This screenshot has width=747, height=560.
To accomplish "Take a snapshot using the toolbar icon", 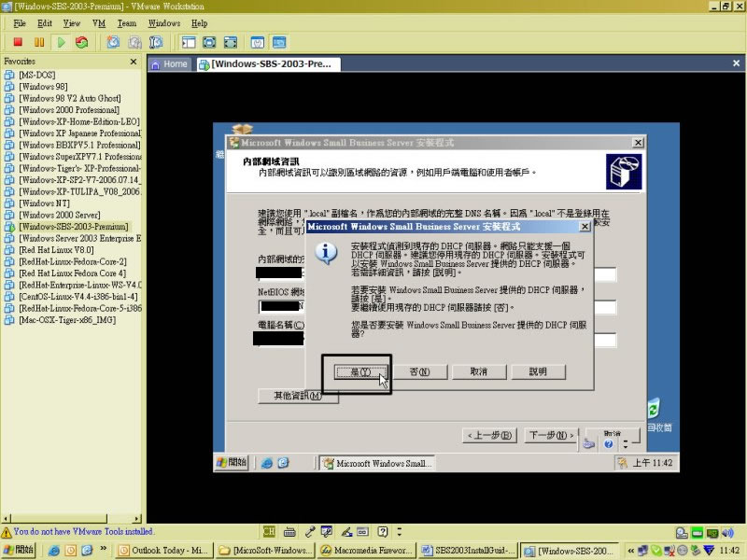I will tap(113, 42).
